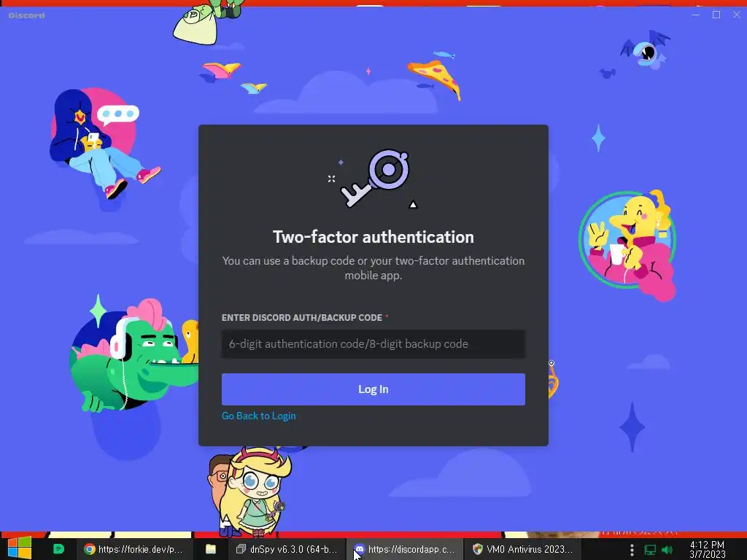
Task: Minimize the Discord window
Action: [695, 15]
